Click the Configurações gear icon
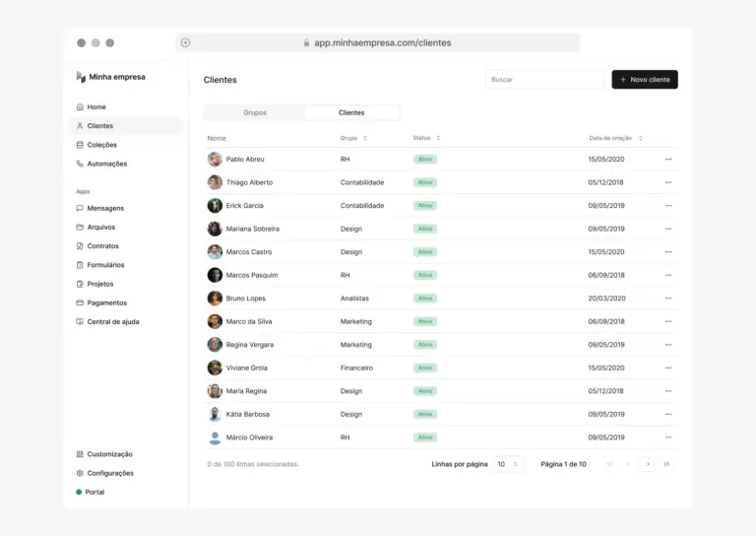This screenshot has width=756, height=536. click(x=80, y=473)
